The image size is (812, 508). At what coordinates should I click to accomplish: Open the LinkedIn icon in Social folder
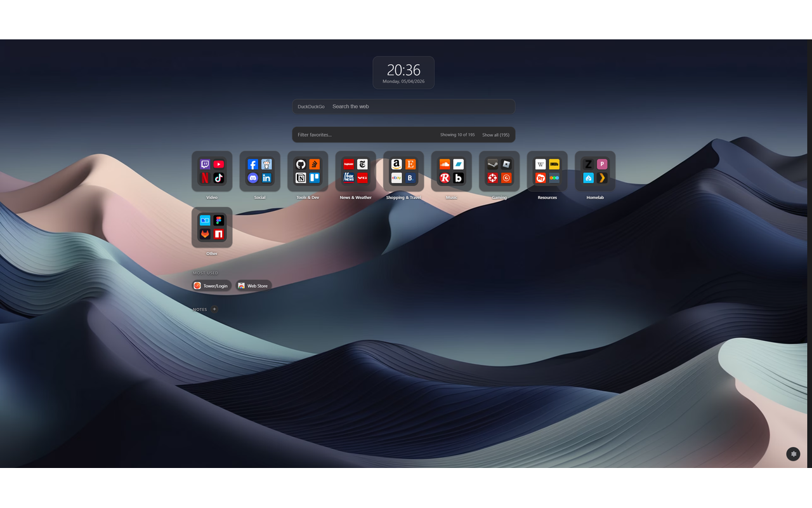coord(266,178)
